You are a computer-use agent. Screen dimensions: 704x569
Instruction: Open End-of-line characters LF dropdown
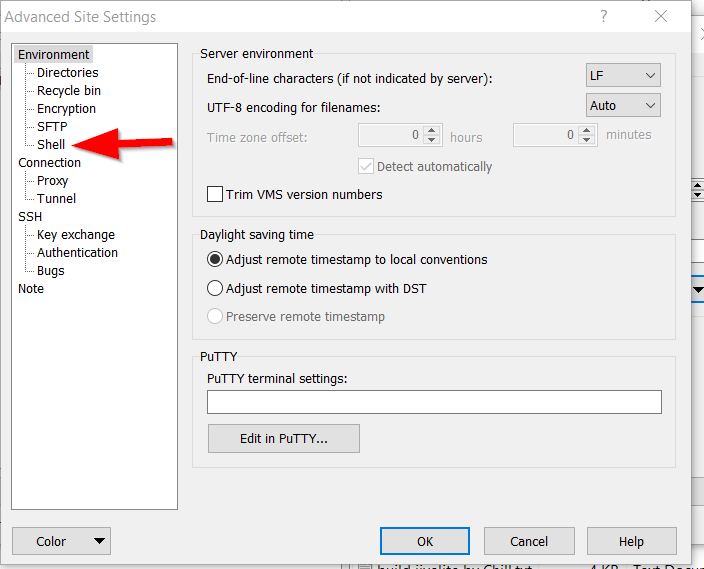(623, 75)
